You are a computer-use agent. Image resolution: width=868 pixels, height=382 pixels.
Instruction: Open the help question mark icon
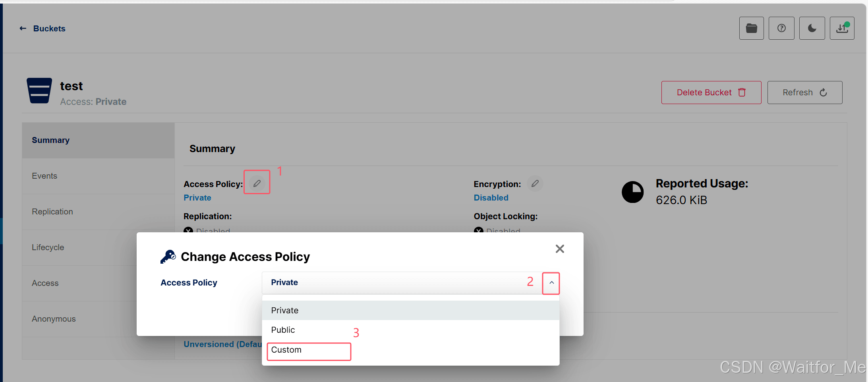781,28
